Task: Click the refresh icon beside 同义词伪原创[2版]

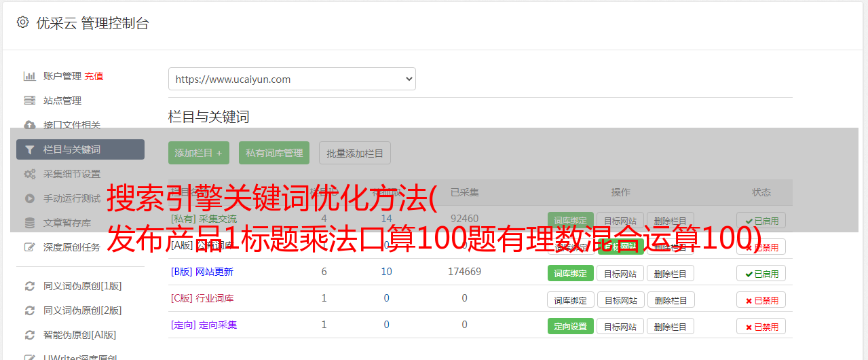Action: 30,310
